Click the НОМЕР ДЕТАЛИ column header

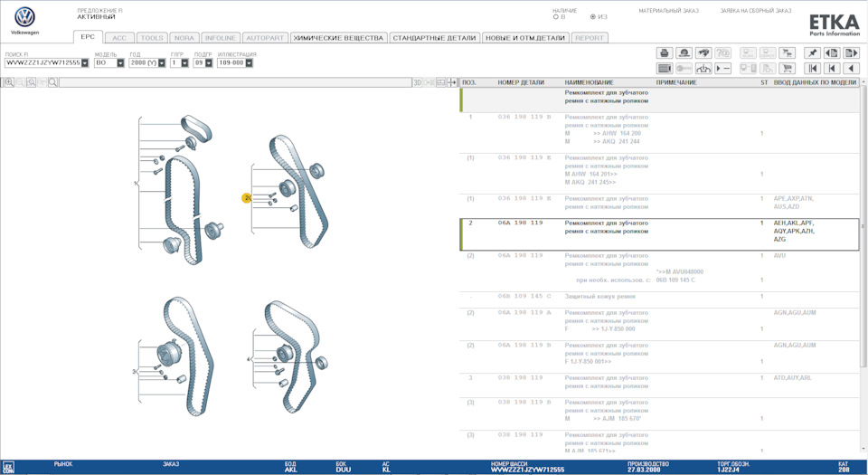(521, 82)
